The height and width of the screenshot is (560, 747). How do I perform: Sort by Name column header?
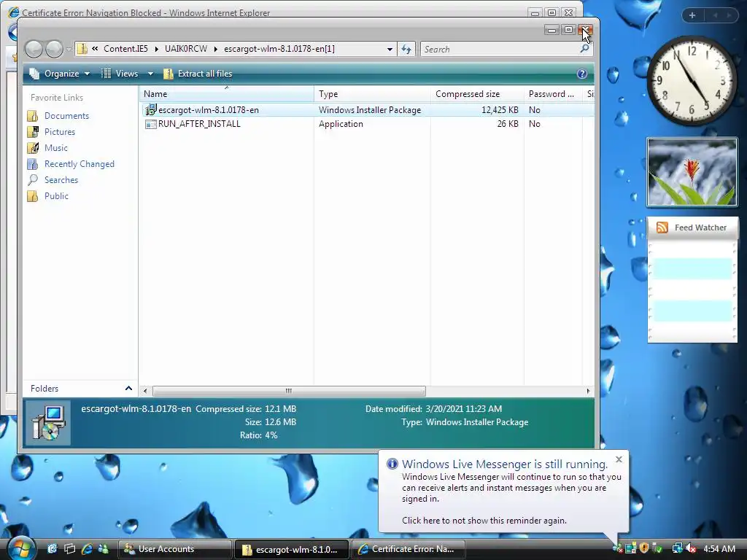(x=227, y=94)
